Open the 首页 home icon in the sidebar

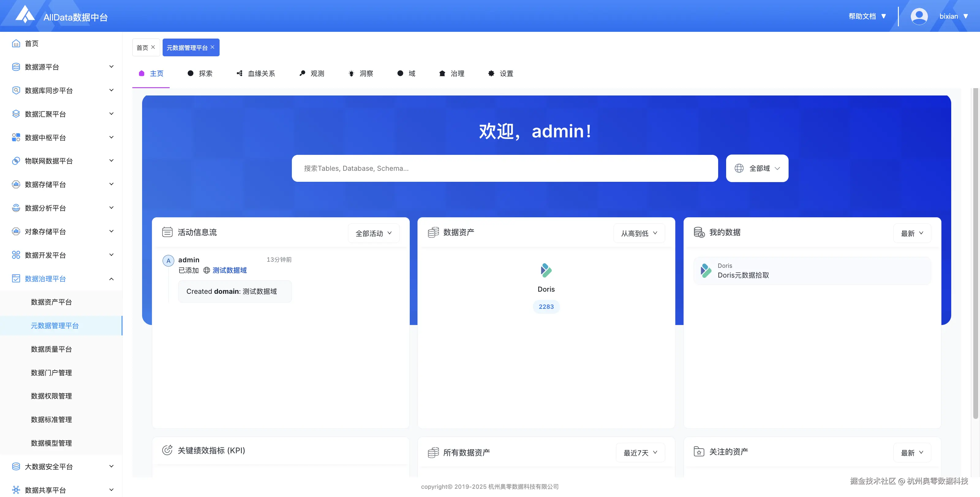16,43
